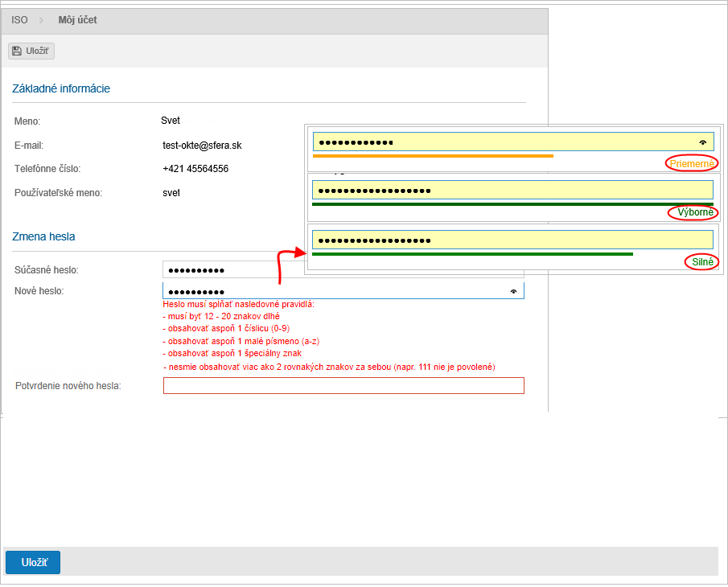Show the password in the Nové heslo field
The image size is (728, 587).
[x=513, y=291]
